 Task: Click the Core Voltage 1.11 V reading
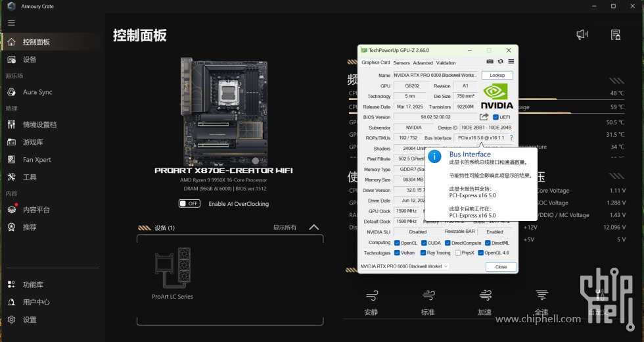pyautogui.click(x=617, y=190)
